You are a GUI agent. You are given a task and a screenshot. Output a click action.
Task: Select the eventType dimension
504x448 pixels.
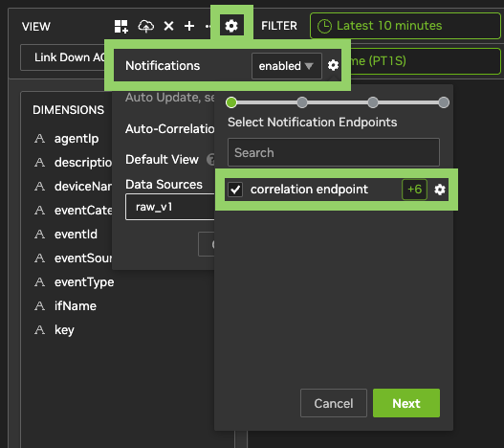[84, 282]
